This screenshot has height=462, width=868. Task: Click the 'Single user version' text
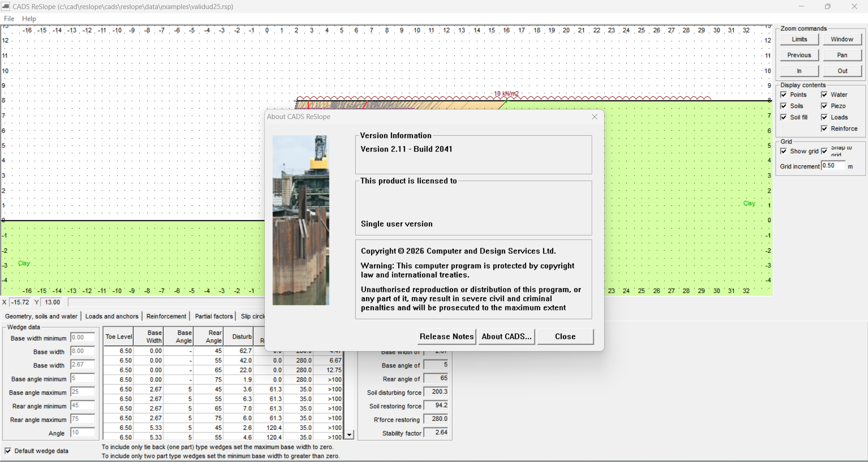(397, 224)
